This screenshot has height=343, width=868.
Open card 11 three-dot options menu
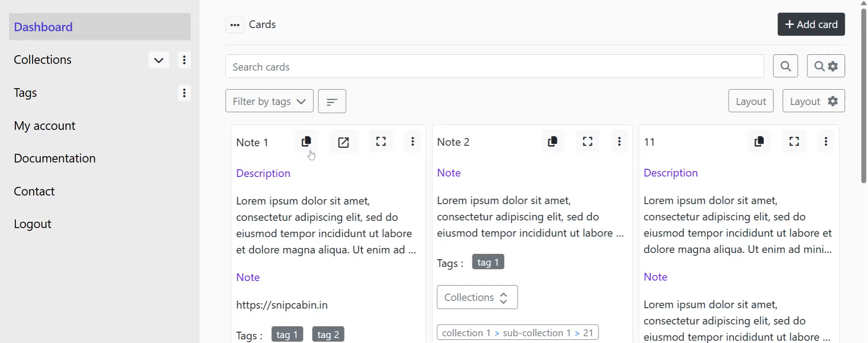point(826,142)
